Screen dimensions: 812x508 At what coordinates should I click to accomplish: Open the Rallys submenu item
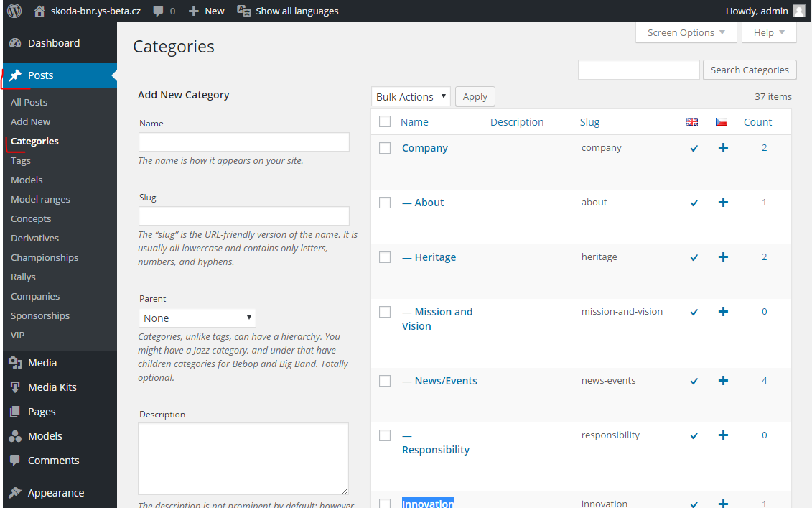(x=23, y=277)
